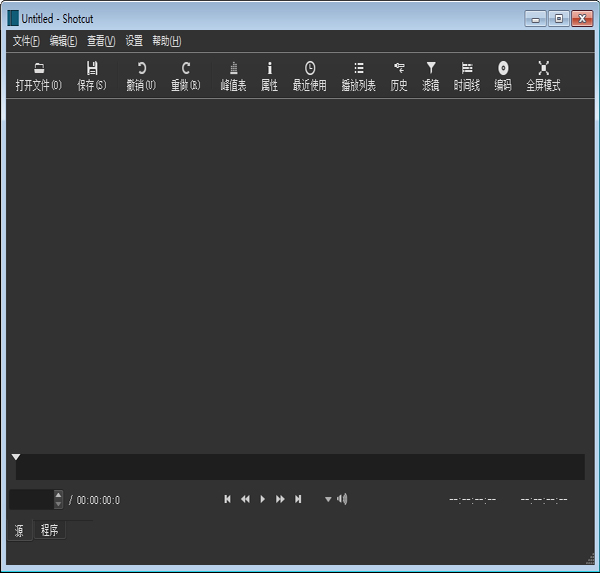Click the Shotcut title bar app icon
The width and height of the screenshot is (600, 573).
pyautogui.click(x=13, y=18)
